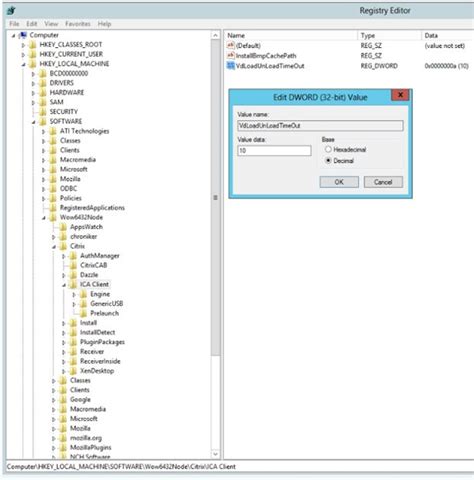Screen dimensions: 474x480
Task: Click the tree pane scroll up arrow
Action: point(215,35)
